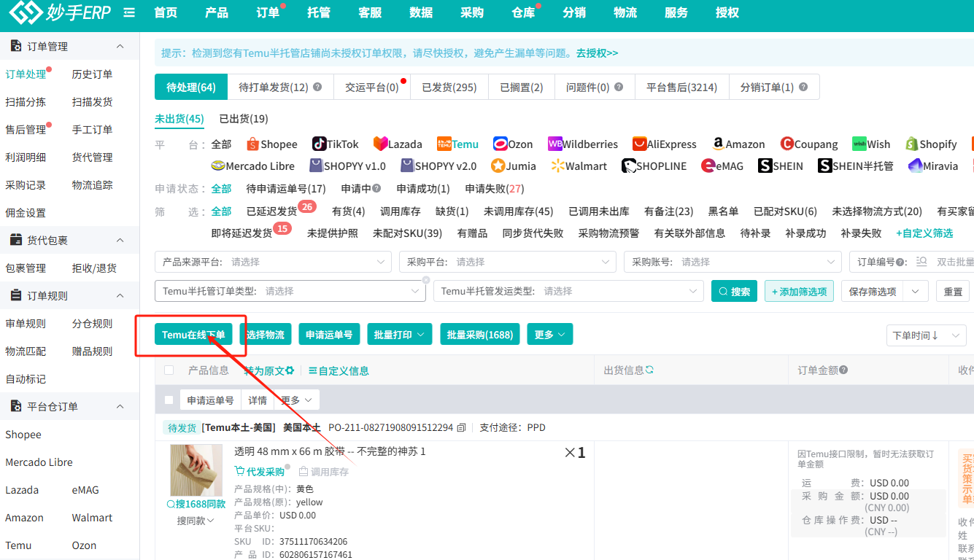Click the Temu platform filter icon

tap(444, 144)
